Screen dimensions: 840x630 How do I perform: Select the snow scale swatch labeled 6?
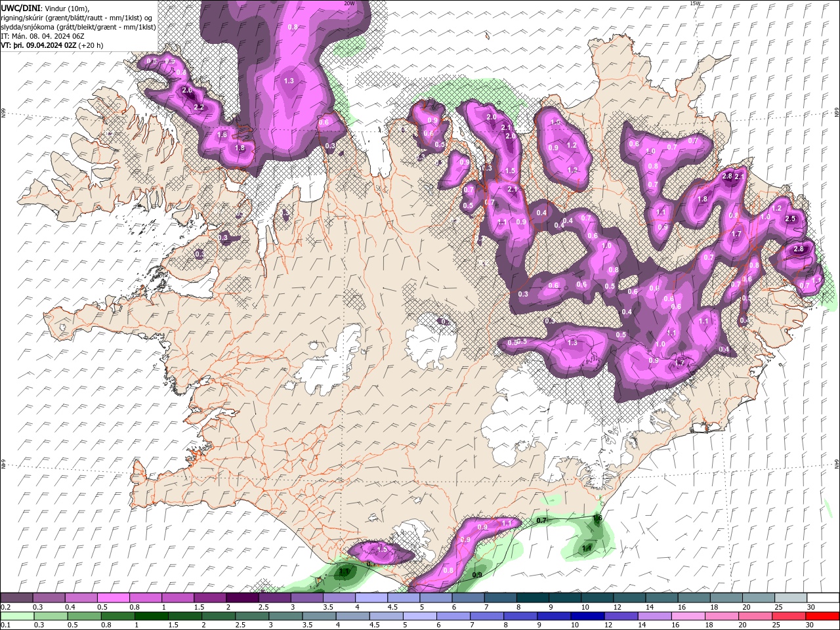[468, 598]
